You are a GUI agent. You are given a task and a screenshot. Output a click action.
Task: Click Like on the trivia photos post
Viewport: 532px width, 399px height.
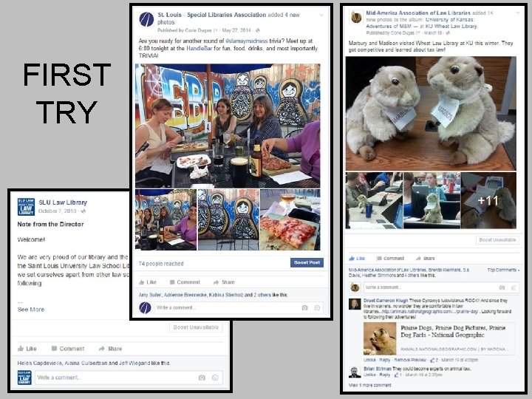(148, 282)
